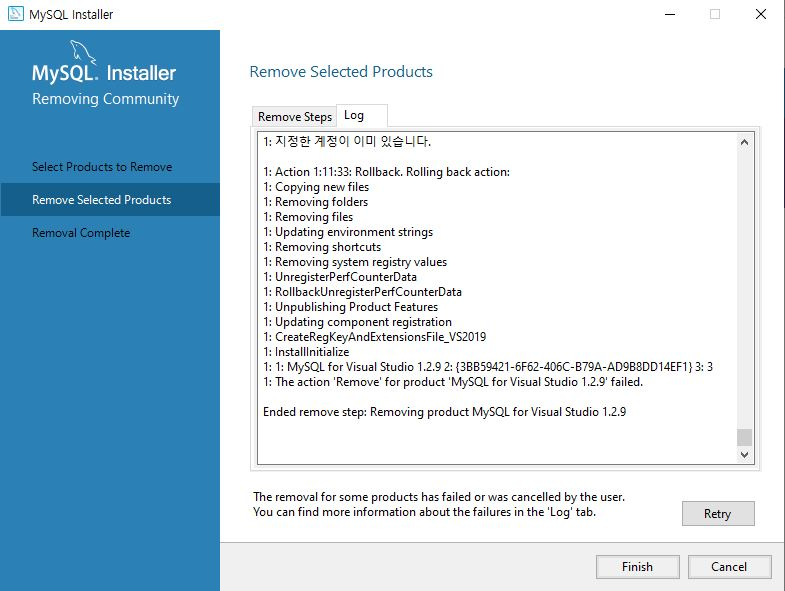Screen dimensions: 785x591
Task: Click the 'Removing Community' sidebar subtitle
Action: 105,99
